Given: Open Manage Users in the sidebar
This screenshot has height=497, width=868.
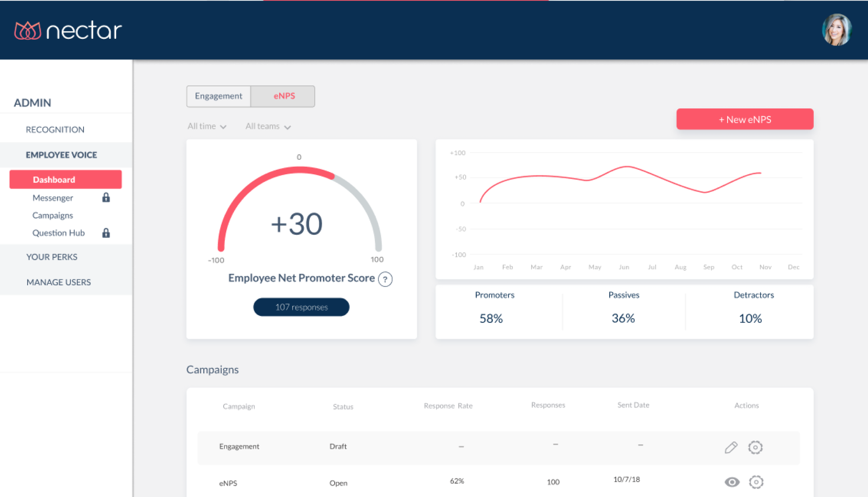Looking at the screenshot, I should (x=59, y=282).
